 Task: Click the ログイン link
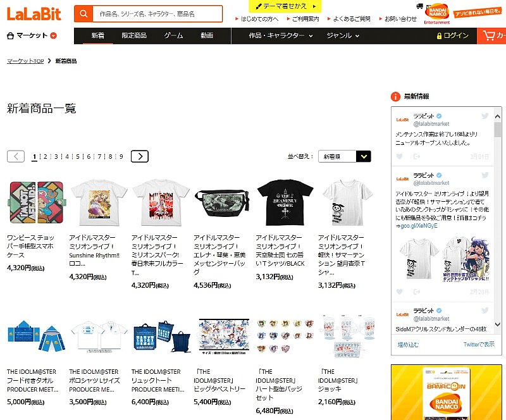tap(452, 35)
